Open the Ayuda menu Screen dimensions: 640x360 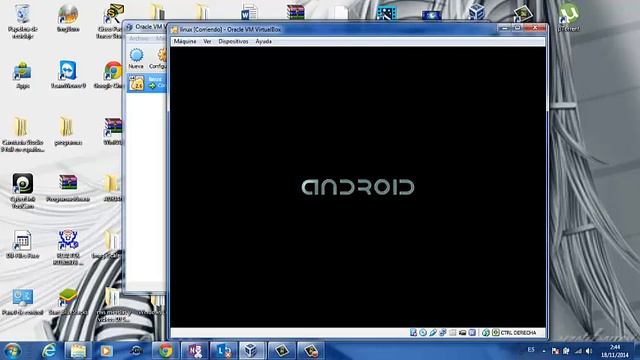coord(263,41)
